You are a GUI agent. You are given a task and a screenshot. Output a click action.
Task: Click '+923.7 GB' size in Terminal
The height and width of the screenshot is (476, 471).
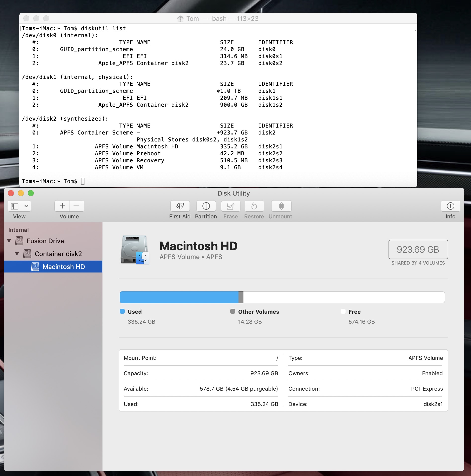tap(232, 133)
